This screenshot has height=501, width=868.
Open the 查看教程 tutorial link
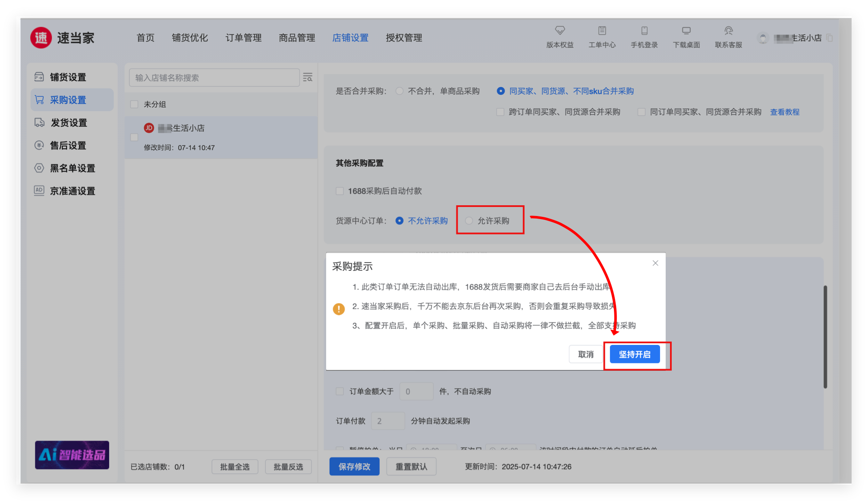coord(784,112)
